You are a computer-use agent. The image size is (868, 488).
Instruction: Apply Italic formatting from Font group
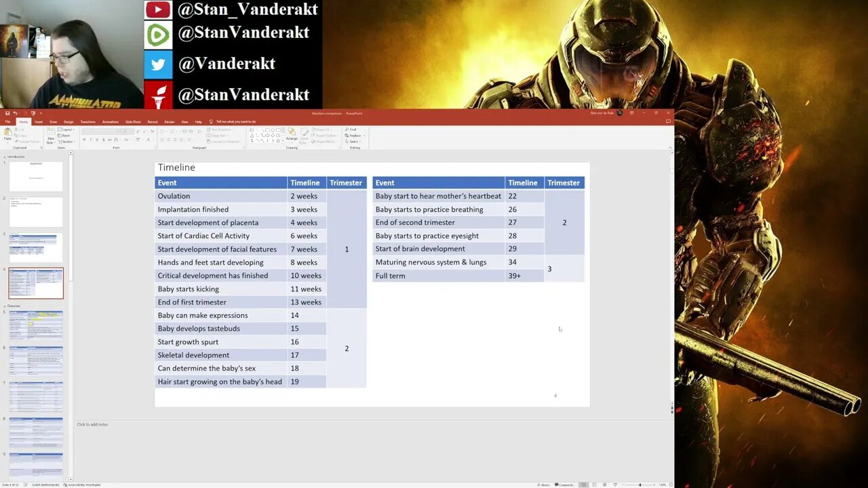(x=91, y=140)
